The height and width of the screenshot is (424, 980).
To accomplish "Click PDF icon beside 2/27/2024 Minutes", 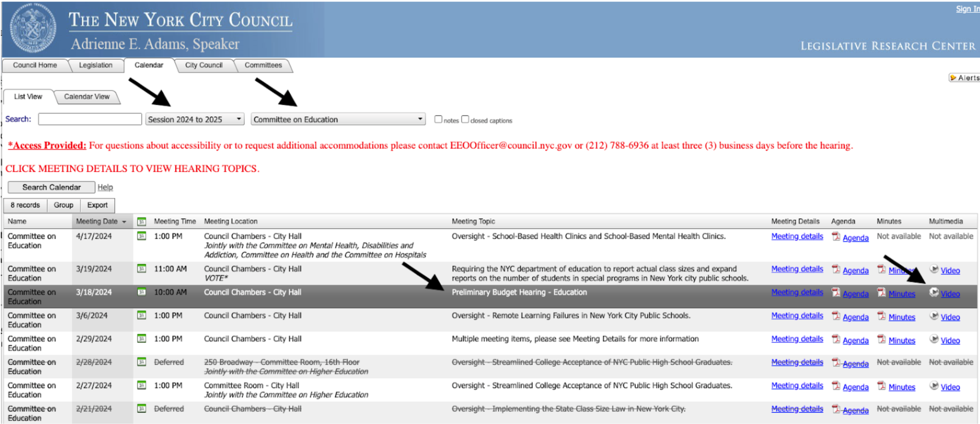I will pyautogui.click(x=881, y=386).
